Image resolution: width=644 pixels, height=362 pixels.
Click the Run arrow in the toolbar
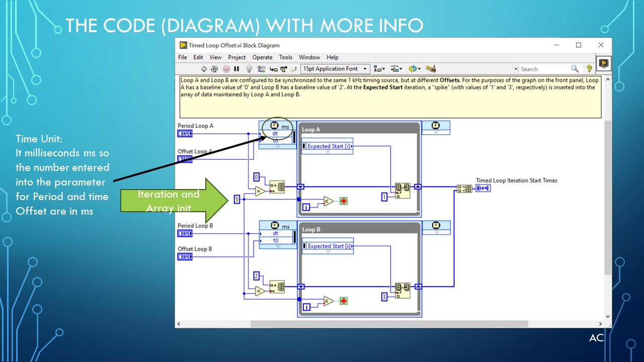[x=204, y=69]
